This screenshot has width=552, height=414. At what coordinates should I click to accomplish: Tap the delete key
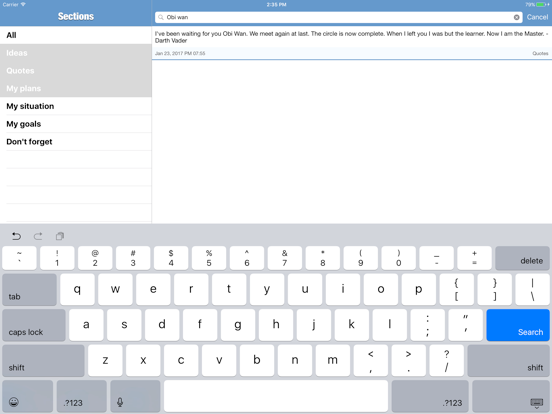coord(522,258)
